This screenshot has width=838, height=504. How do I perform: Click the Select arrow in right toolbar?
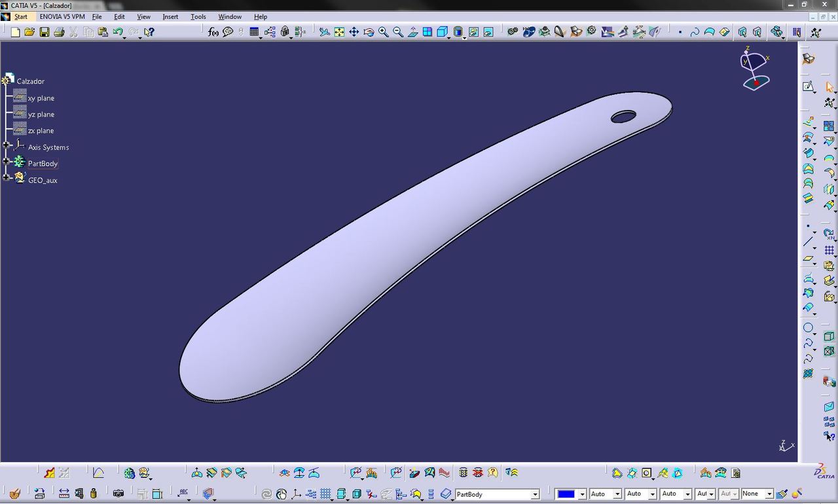[829, 86]
